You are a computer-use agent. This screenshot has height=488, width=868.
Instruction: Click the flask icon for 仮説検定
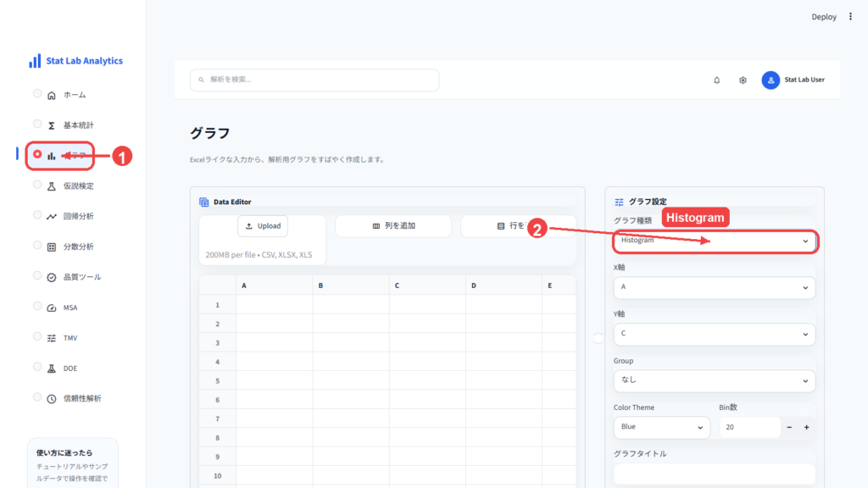[x=52, y=186]
